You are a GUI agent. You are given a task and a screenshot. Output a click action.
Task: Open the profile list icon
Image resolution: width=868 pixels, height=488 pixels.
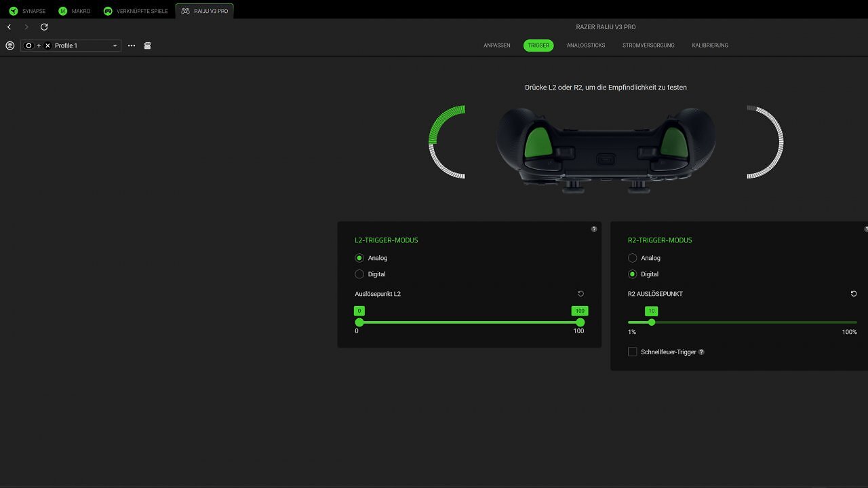pos(9,45)
